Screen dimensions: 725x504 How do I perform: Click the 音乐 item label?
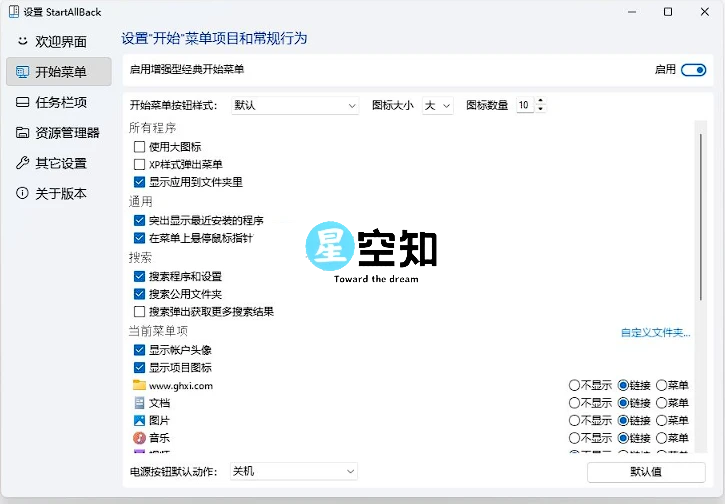click(160, 438)
